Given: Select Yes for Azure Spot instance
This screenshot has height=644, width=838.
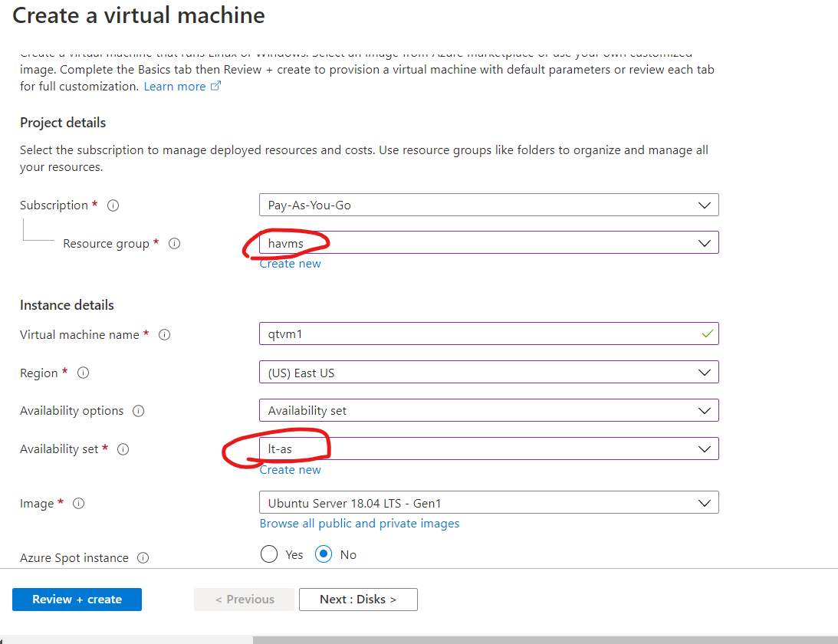Looking at the screenshot, I should point(269,554).
